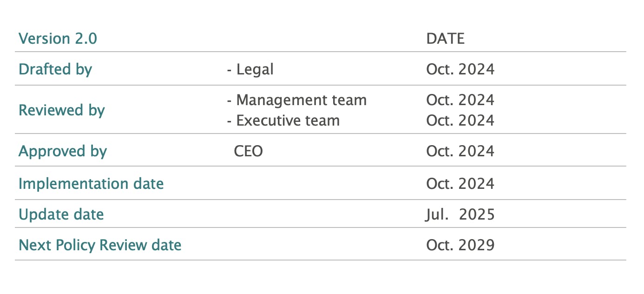Click the Update date label
644x294 pixels.
61,214
